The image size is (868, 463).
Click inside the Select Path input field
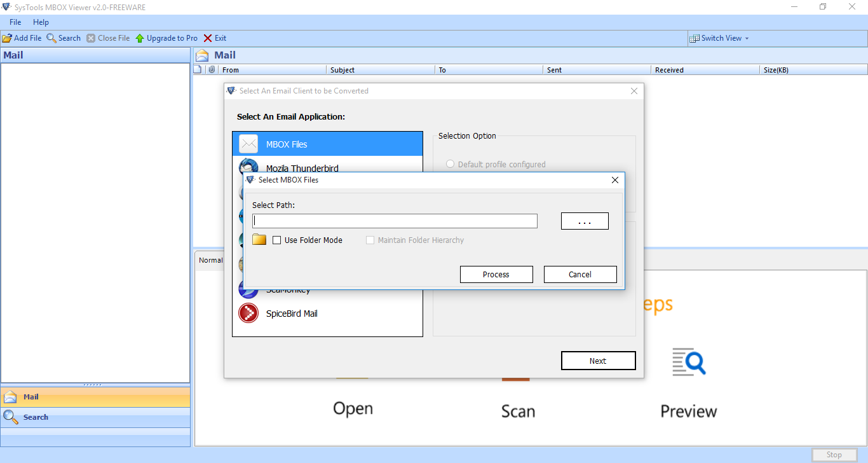395,221
